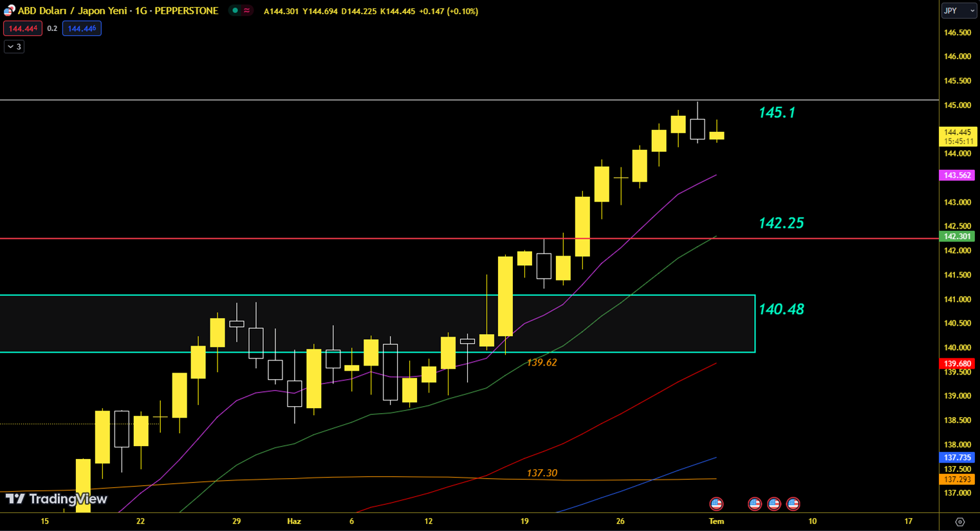Click the ABD Doları / Japon Yeni title

(118, 11)
